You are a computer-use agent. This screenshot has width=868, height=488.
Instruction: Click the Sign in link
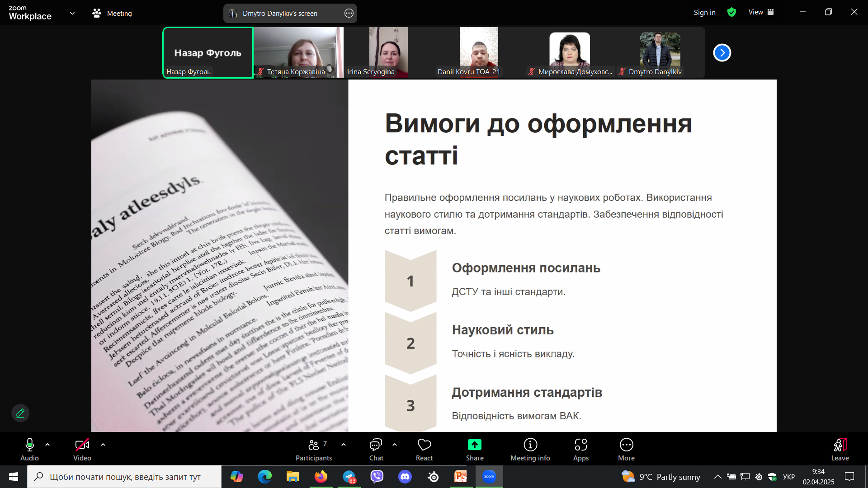(x=704, y=13)
